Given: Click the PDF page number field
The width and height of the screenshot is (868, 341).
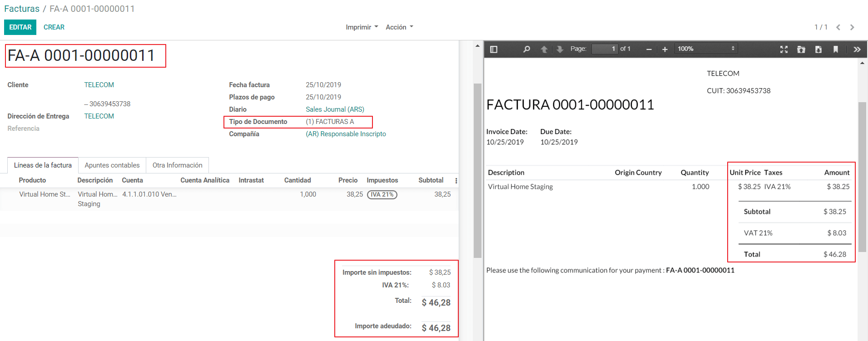Looking at the screenshot, I should click(x=605, y=49).
